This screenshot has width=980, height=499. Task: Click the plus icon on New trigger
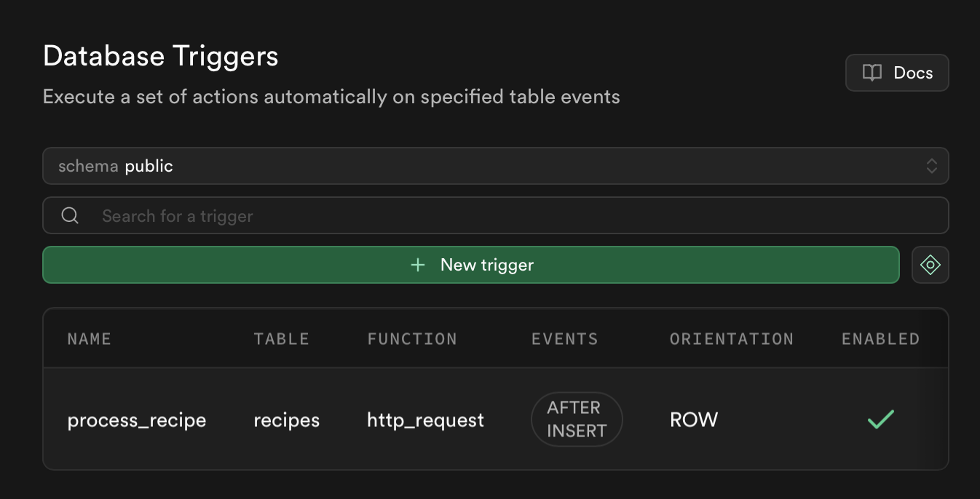pos(418,265)
